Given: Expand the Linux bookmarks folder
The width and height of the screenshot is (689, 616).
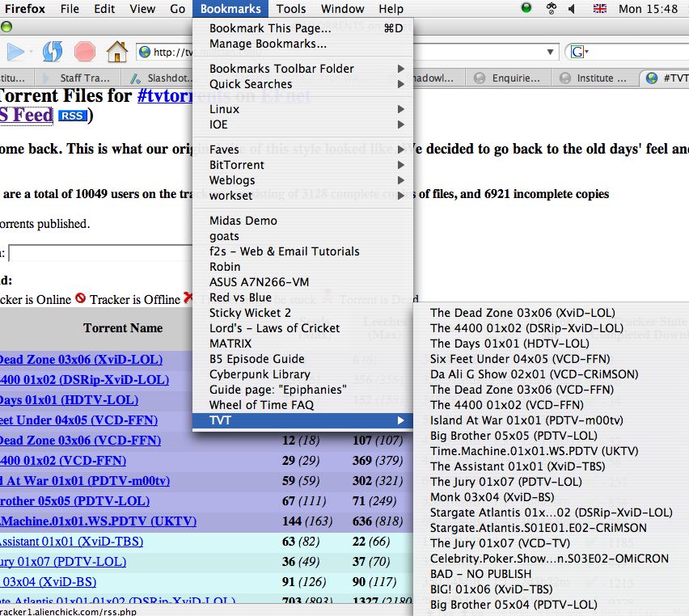Looking at the screenshot, I should [x=302, y=109].
